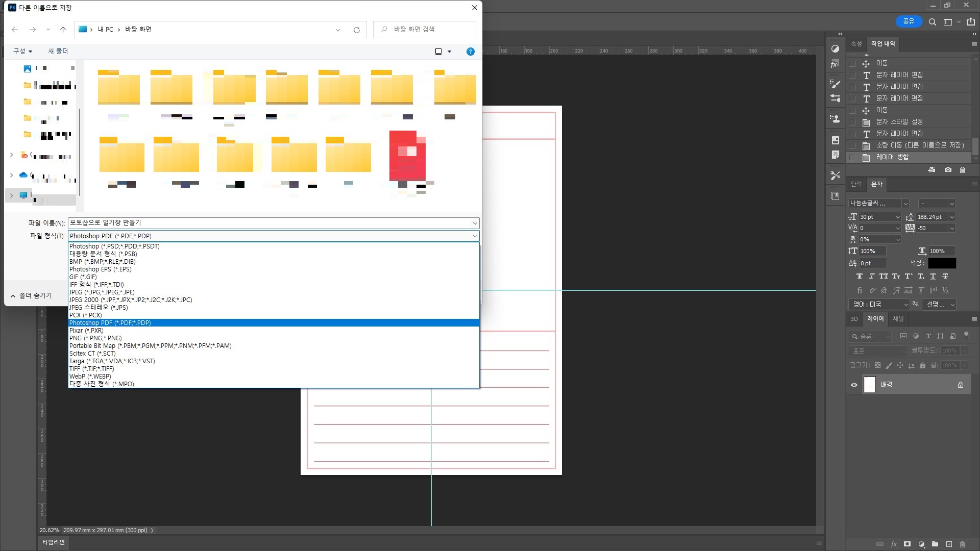The image size is (980, 551).
Task: Apply Faux Bold text style
Action: point(860,277)
